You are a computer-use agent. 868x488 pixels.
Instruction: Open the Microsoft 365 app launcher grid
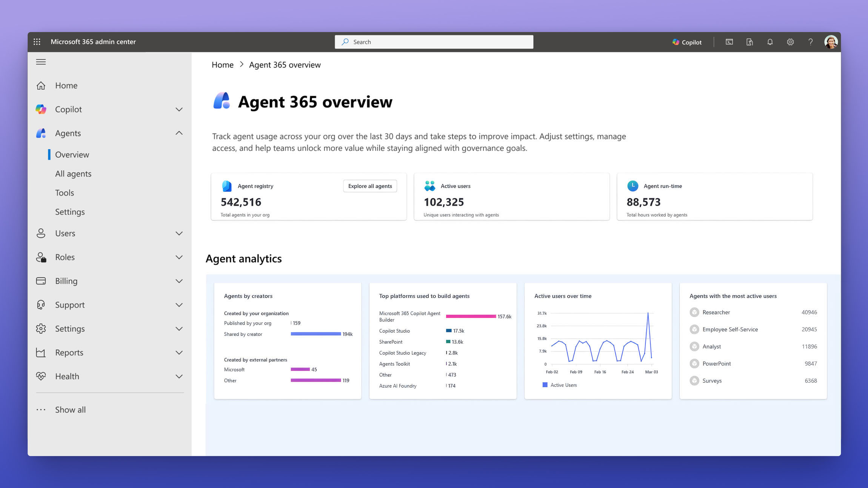tap(37, 42)
